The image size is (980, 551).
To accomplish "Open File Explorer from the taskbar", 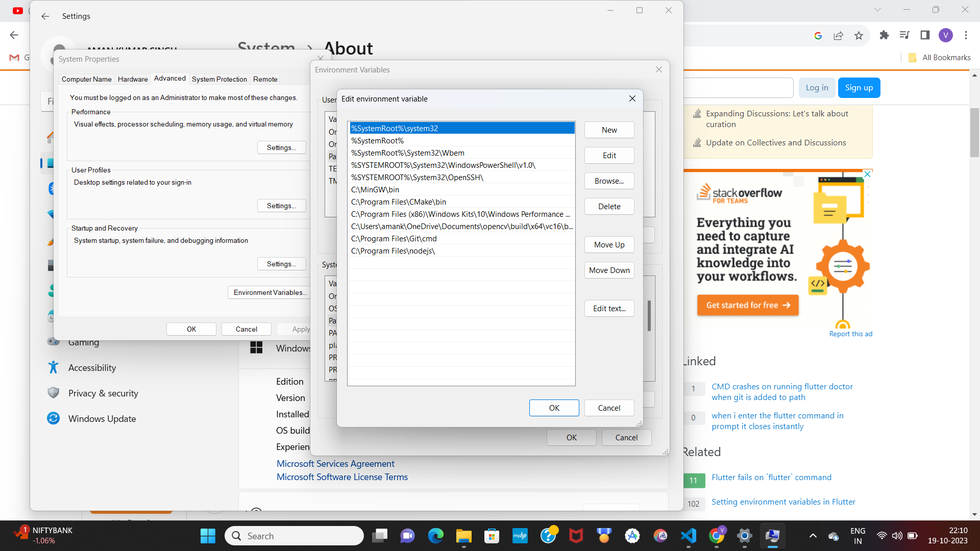I will click(x=463, y=536).
